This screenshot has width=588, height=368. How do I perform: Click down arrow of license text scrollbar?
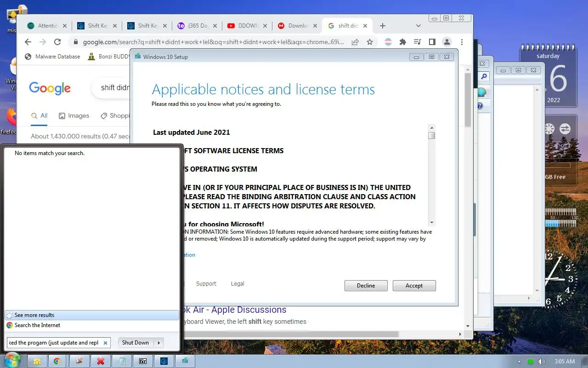tap(431, 222)
